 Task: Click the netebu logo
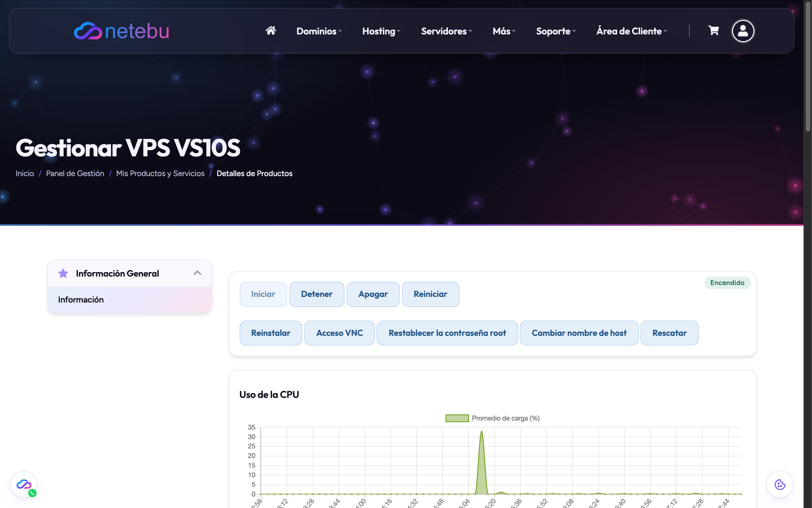point(122,31)
